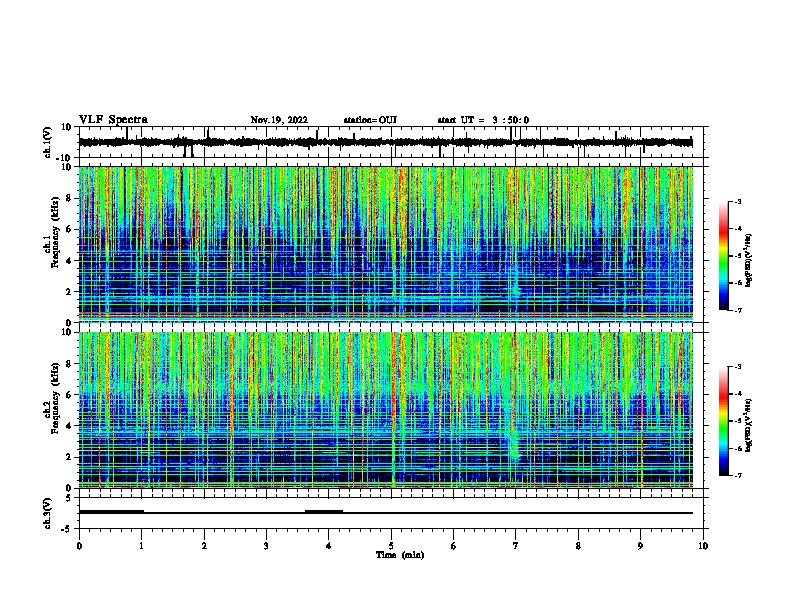This screenshot has width=792, height=612.
Task: Click the "ch.1(V)" waveform axis label
Action: point(48,142)
